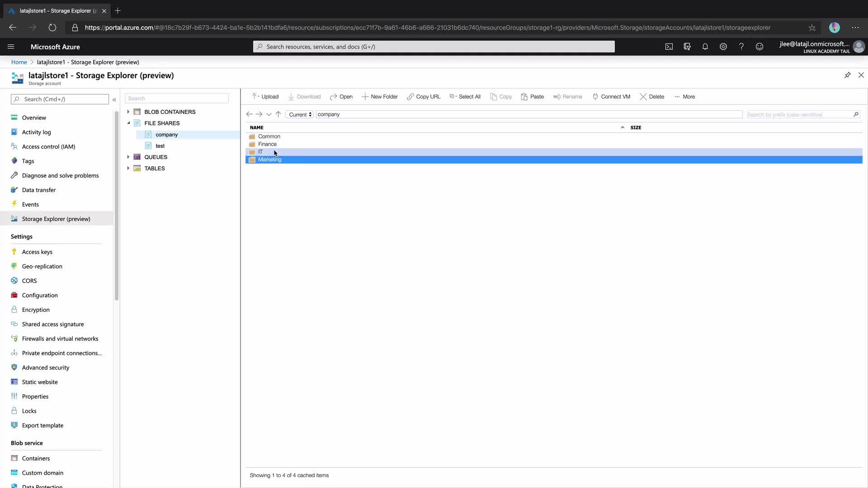Image resolution: width=868 pixels, height=488 pixels.
Task: Open portal settings gear icon
Action: [x=723, y=47]
